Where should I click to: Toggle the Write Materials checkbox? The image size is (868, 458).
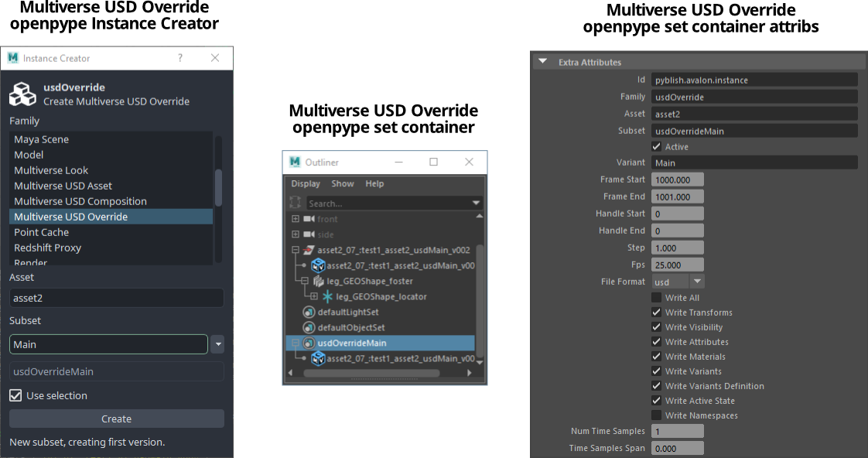(x=657, y=356)
